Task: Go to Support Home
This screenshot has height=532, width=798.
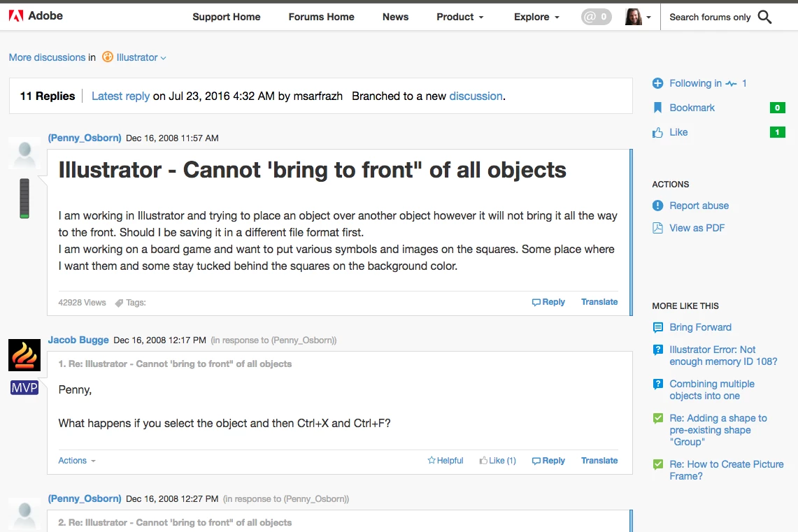Action: 227,17
